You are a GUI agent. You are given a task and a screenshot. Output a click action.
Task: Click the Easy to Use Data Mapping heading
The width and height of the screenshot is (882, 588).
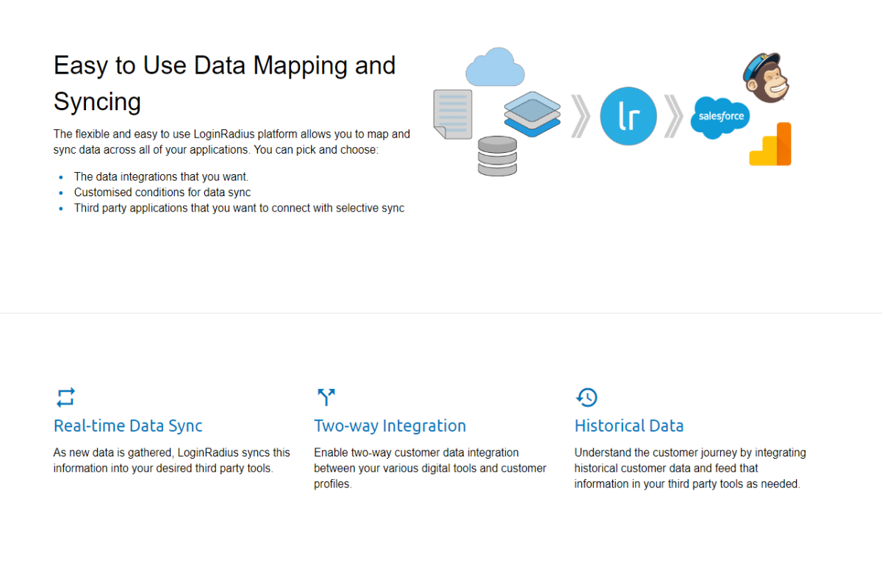click(225, 83)
